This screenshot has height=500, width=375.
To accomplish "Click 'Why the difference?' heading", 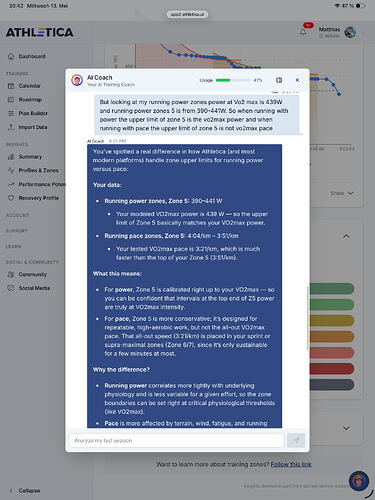I will (121, 370).
